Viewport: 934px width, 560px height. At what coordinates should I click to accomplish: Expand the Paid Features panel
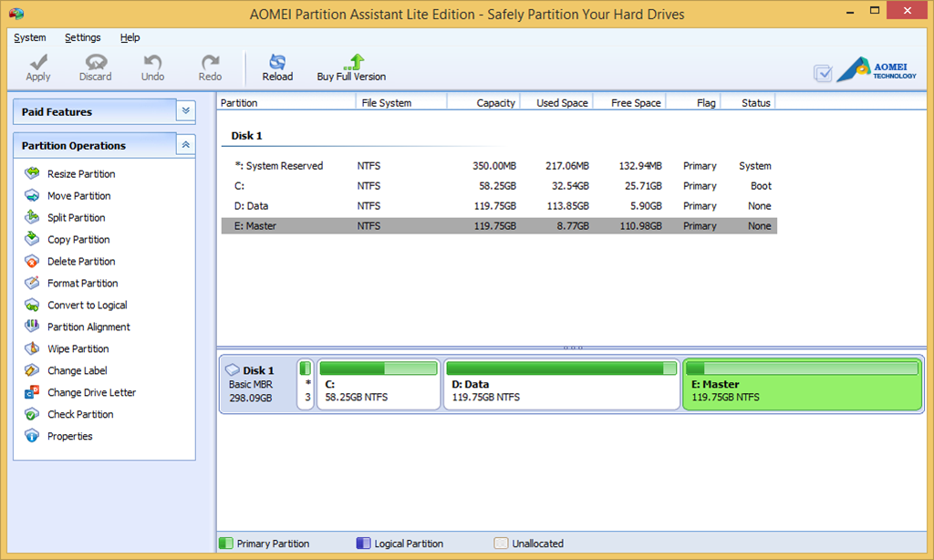(x=186, y=110)
